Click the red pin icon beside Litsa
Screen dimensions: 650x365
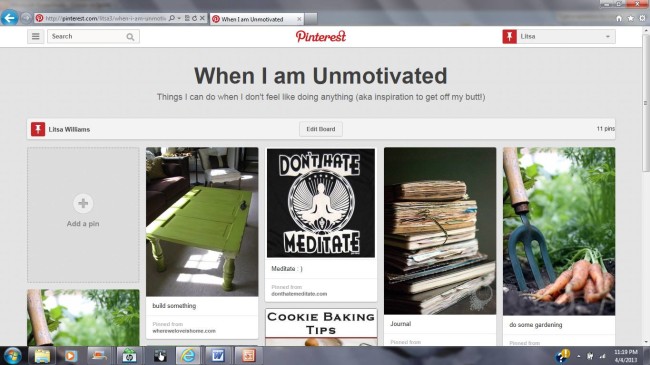click(x=509, y=36)
